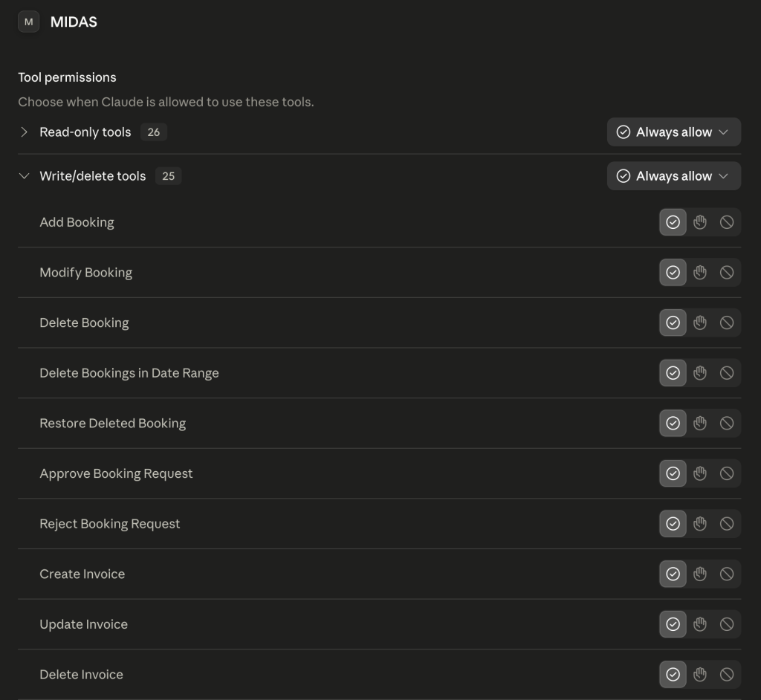Click the Read-only tools label
This screenshot has width=761, height=700.
pyautogui.click(x=85, y=132)
